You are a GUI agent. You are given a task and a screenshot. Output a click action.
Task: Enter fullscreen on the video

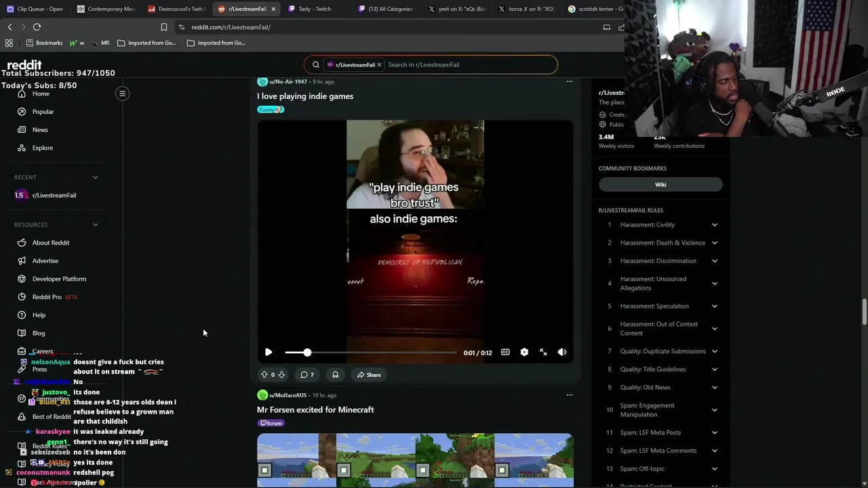[543, 352]
